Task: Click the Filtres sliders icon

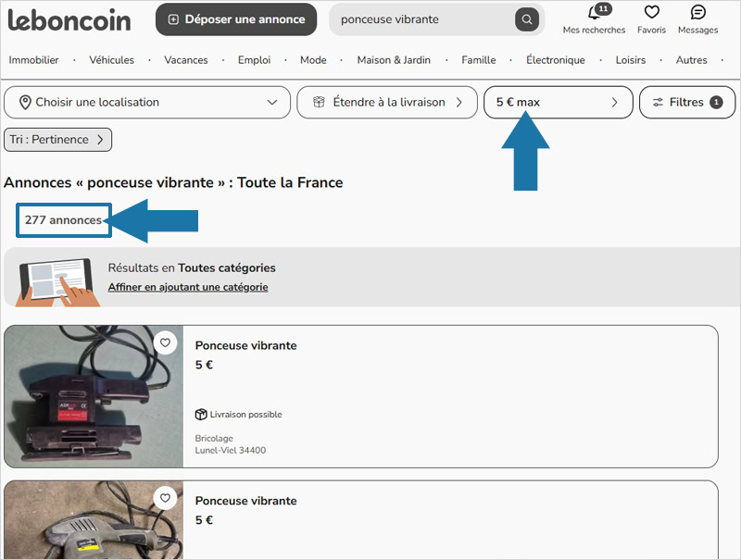Action: 658,102
